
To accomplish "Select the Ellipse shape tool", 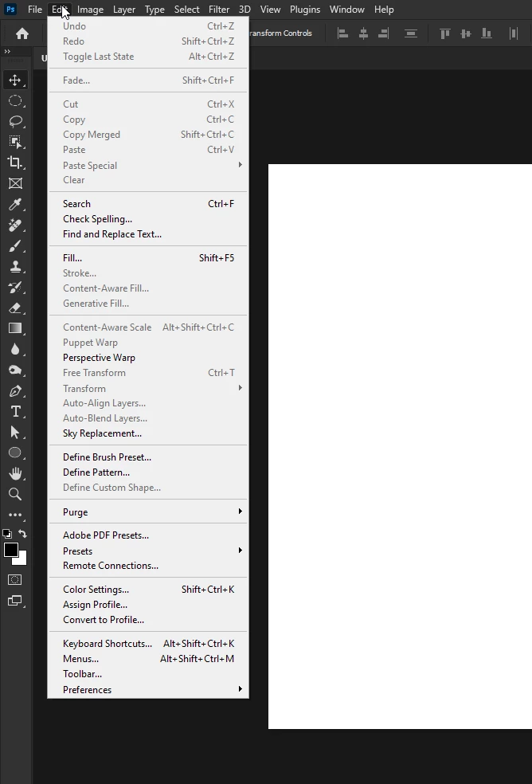I will point(15,453).
